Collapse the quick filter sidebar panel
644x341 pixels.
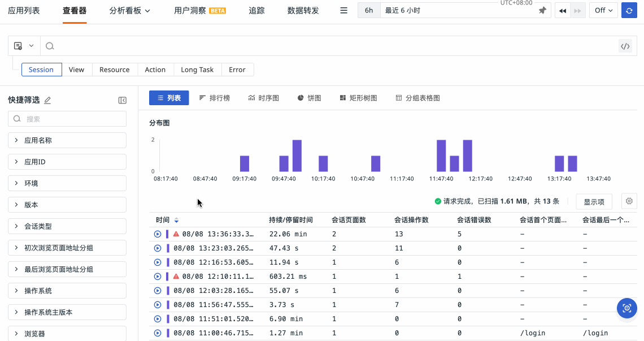pos(122,100)
